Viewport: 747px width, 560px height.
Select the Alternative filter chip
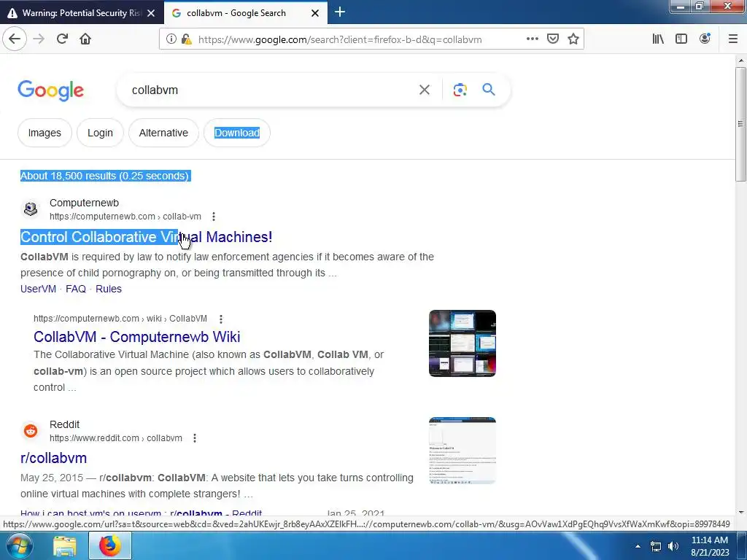[163, 133]
